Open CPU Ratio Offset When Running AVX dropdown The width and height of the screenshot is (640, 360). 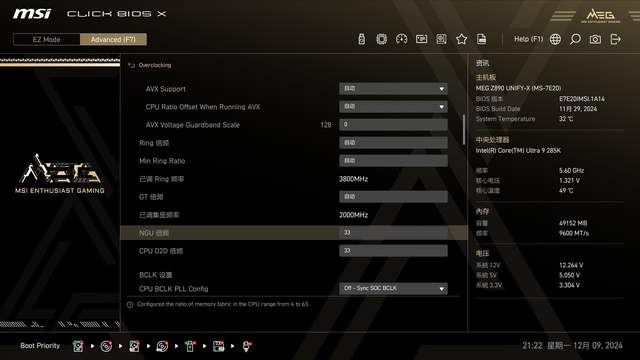[393, 107]
